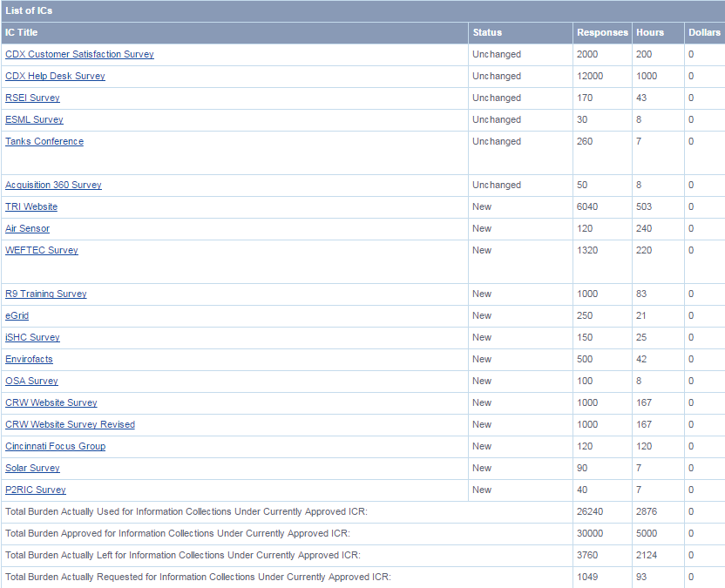Open the ESML Survey link
The width and height of the screenshot is (725, 588).
(34, 119)
